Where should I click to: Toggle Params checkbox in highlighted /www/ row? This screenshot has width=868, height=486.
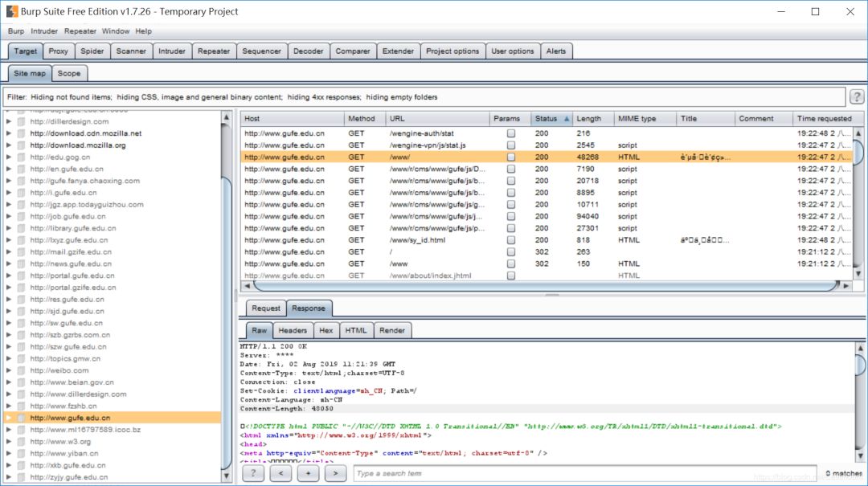(x=510, y=157)
